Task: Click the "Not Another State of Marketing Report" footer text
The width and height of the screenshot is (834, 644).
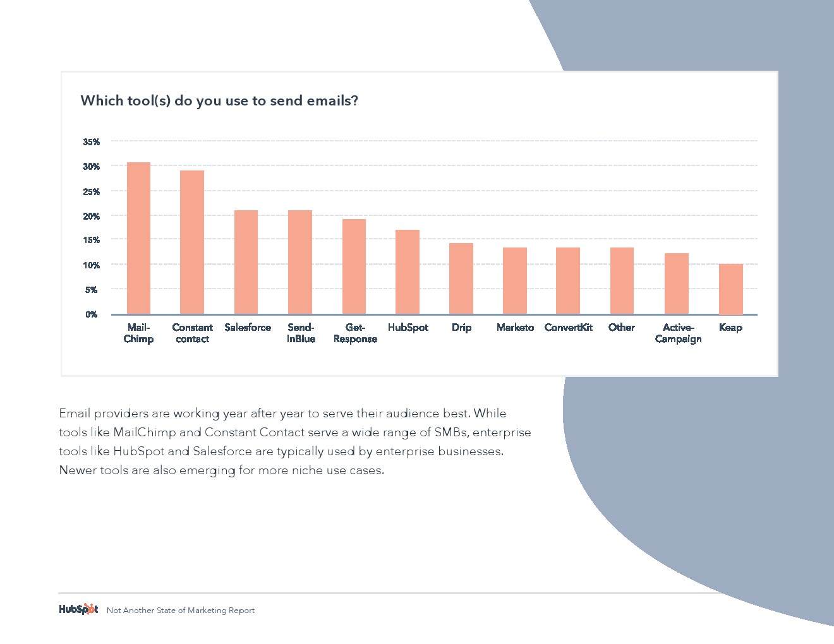Action: tap(181, 611)
